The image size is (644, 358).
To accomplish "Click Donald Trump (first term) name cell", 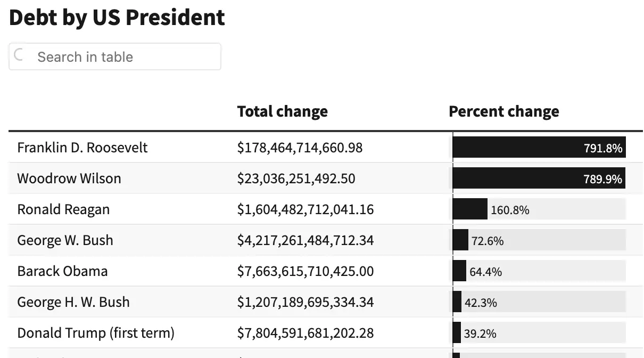I will [x=96, y=333].
